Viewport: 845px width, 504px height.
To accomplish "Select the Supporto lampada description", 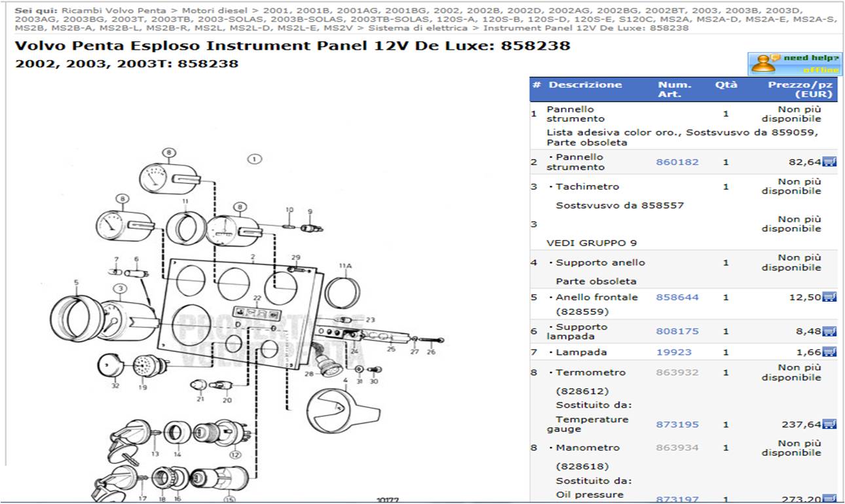I will (577, 331).
